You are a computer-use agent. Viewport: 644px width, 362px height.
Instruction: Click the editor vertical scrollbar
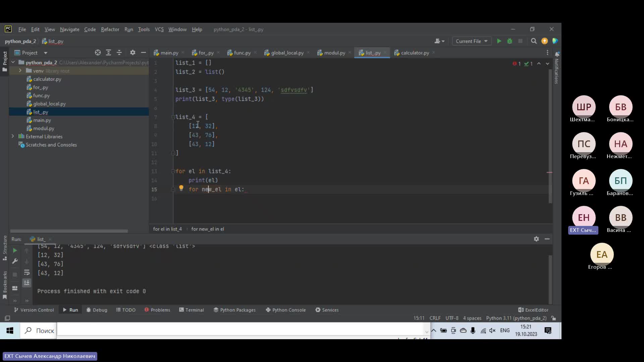pyautogui.click(x=550, y=136)
